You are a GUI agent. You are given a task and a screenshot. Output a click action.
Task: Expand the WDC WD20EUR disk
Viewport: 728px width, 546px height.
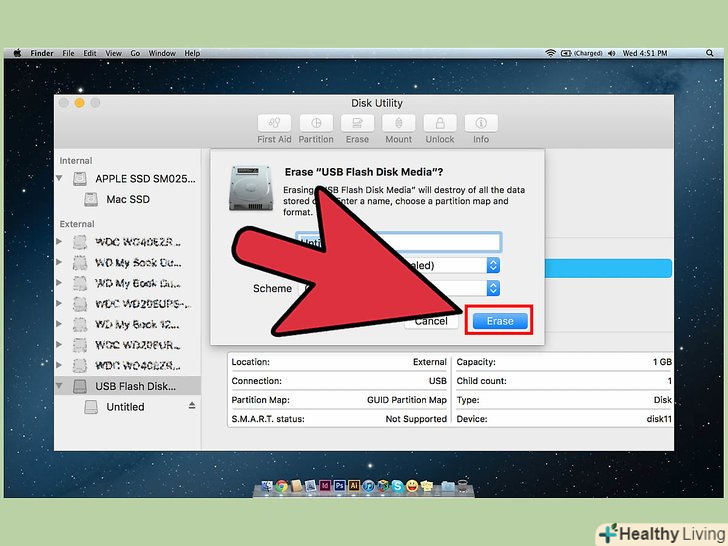(59, 344)
